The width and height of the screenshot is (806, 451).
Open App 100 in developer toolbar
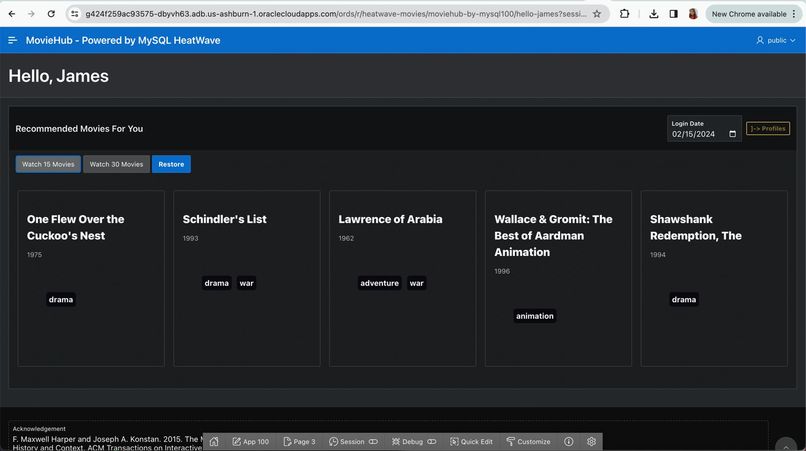coord(251,441)
